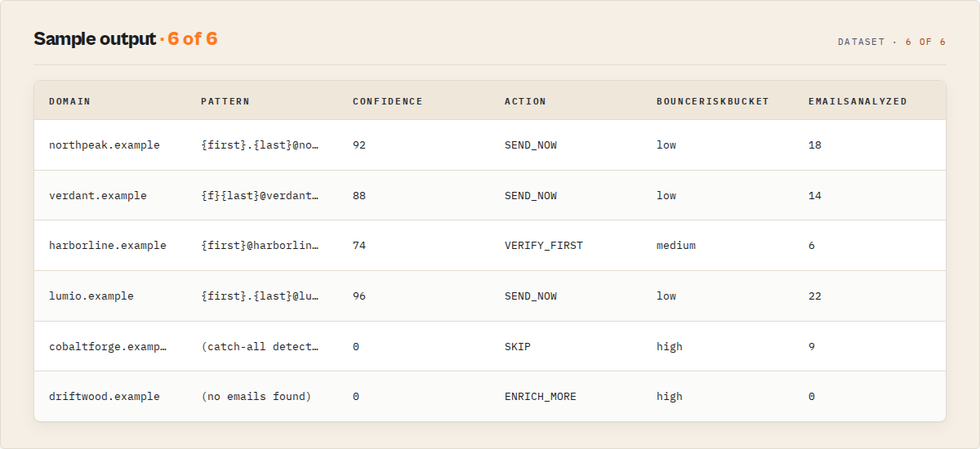Select the northpeak.example domain cell

pyautogui.click(x=105, y=145)
